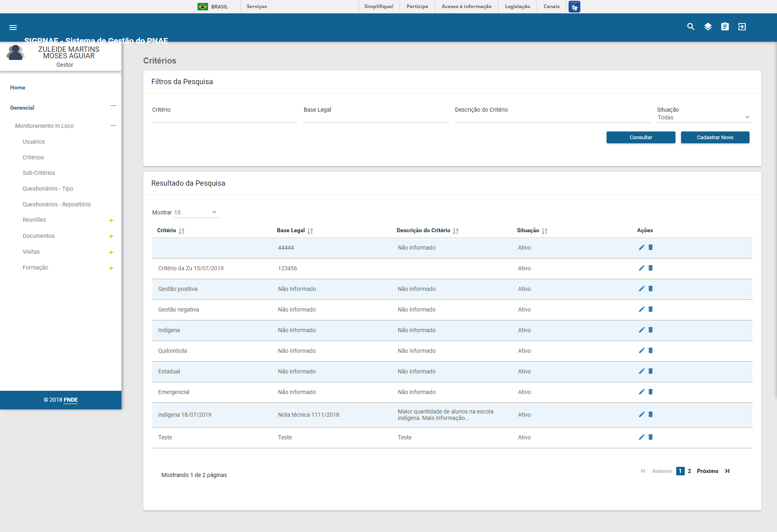
Task: Focus Descrição do Critério filter field
Action: (x=553, y=117)
